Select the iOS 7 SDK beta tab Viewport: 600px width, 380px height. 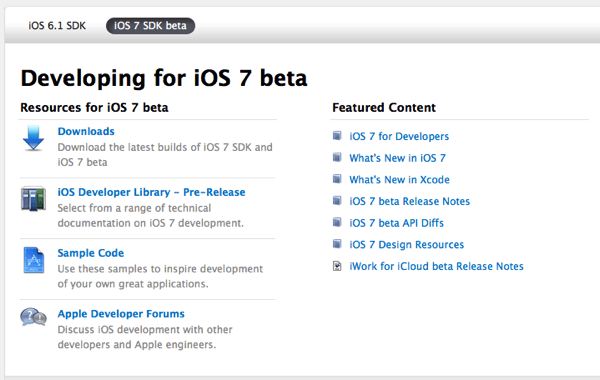(x=150, y=26)
